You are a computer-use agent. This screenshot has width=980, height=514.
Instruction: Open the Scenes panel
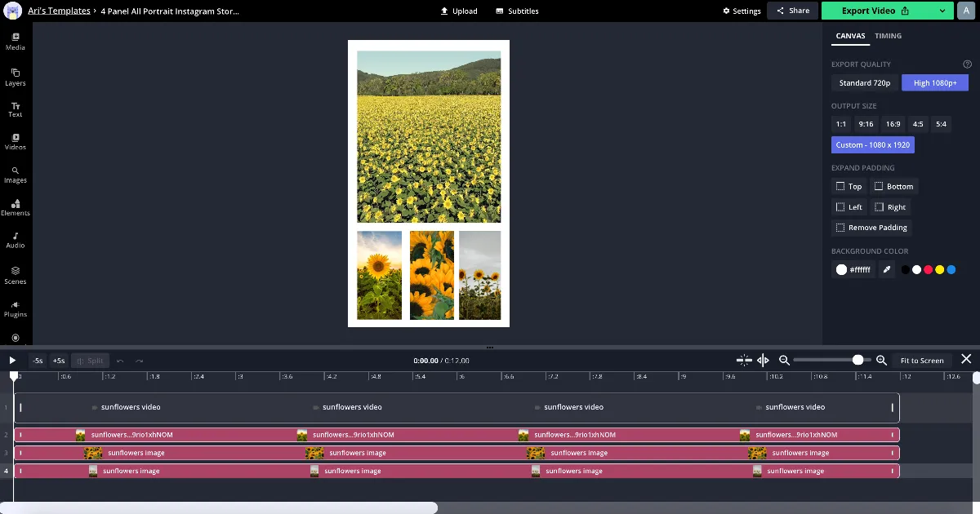[x=16, y=275]
